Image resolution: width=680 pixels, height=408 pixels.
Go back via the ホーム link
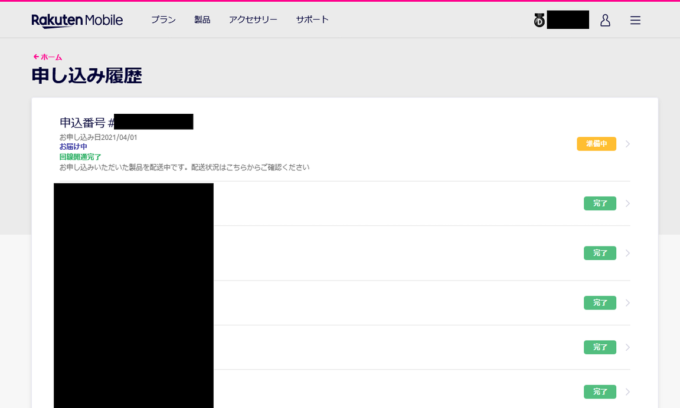pyautogui.click(x=48, y=57)
